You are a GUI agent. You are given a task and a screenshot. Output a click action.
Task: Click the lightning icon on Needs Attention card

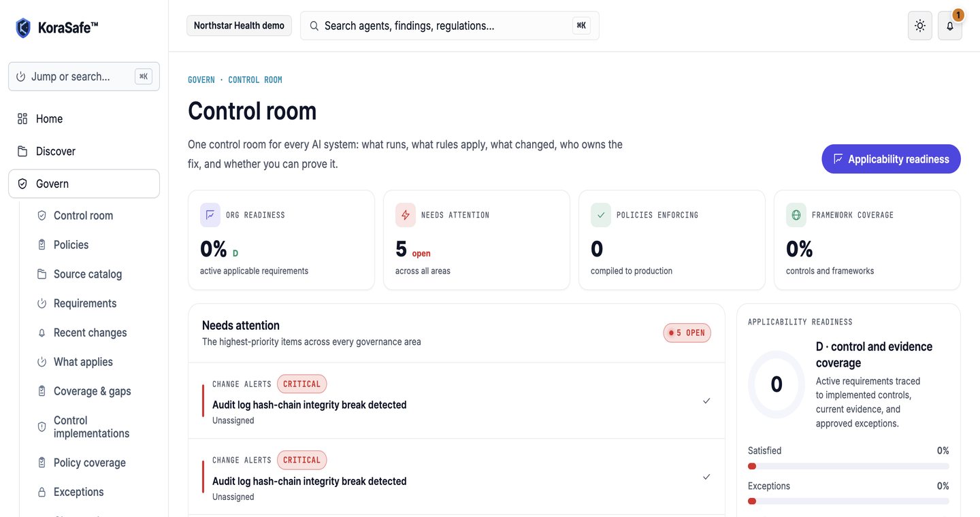coord(406,215)
